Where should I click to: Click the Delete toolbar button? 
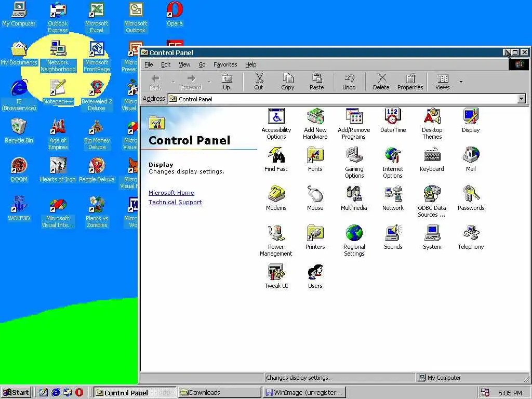click(381, 82)
